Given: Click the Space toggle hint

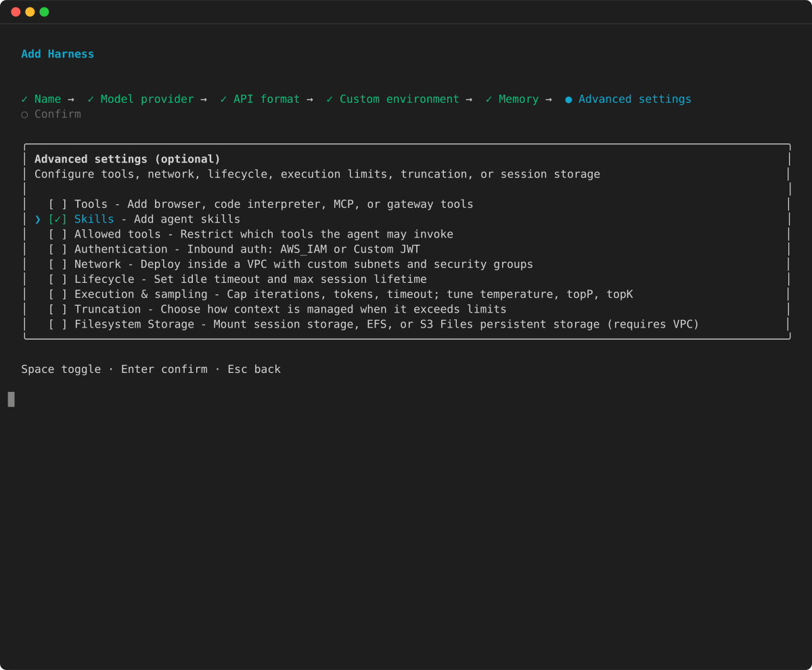Looking at the screenshot, I should tap(61, 369).
